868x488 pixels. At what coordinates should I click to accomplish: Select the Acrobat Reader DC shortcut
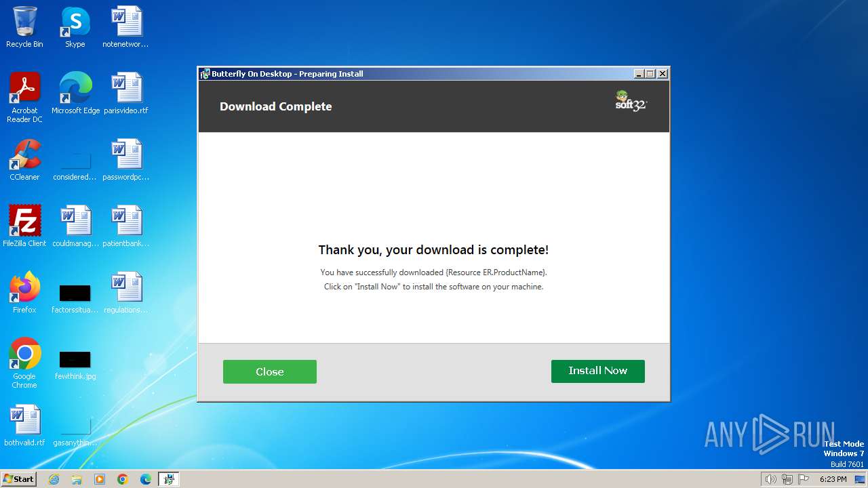[24, 98]
